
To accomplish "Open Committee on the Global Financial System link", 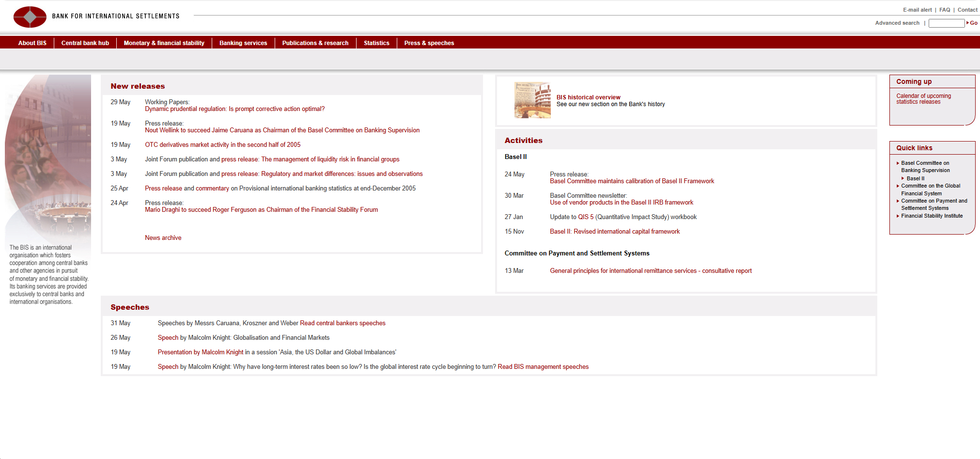I will pos(931,190).
